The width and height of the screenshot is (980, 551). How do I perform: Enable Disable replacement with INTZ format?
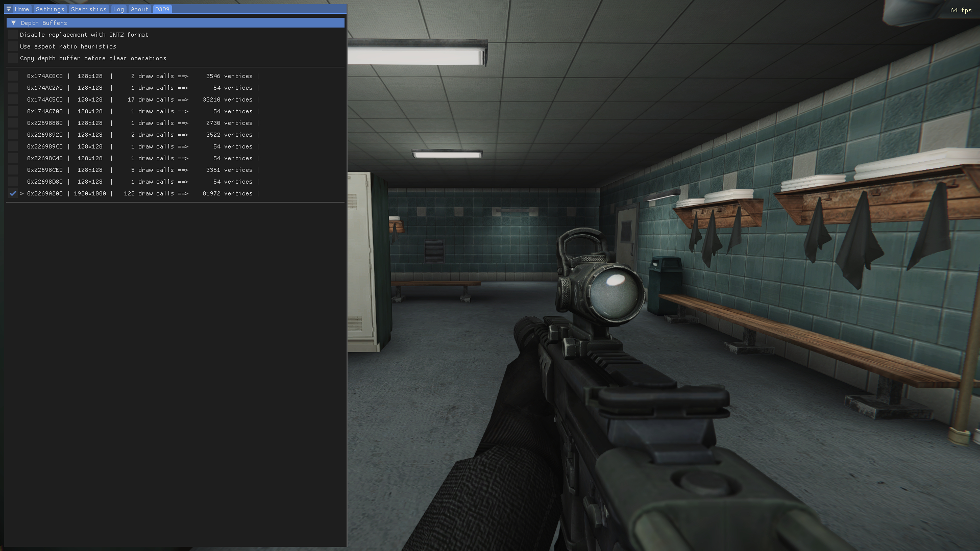point(13,35)
